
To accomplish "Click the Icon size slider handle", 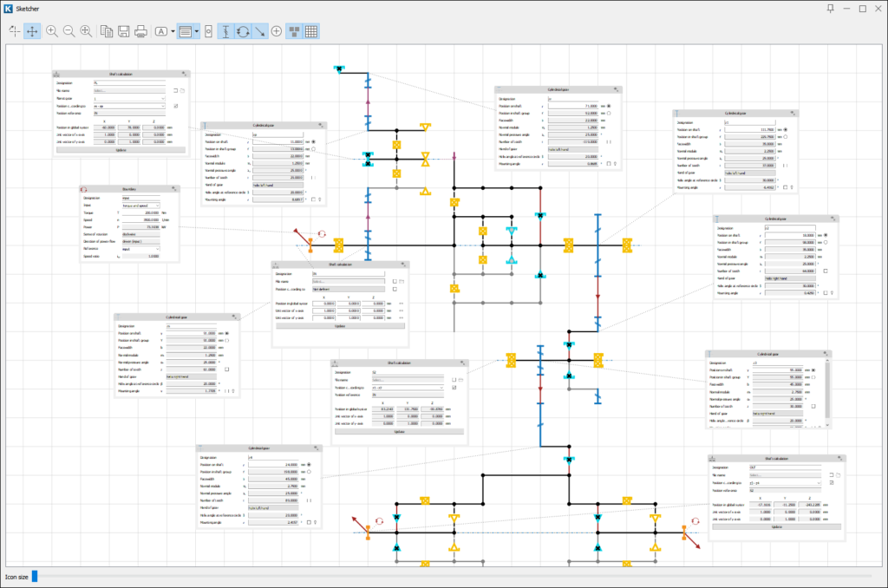I will click(x=35, y=575).
